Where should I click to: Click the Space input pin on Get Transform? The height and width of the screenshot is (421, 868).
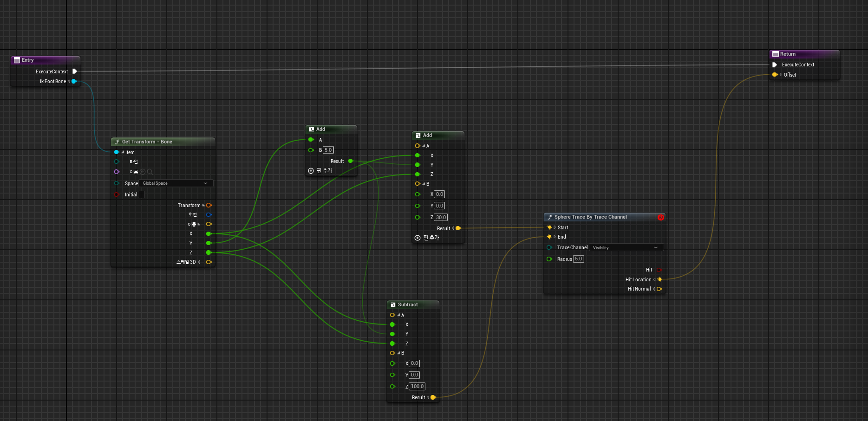click(x=117, y=183)
